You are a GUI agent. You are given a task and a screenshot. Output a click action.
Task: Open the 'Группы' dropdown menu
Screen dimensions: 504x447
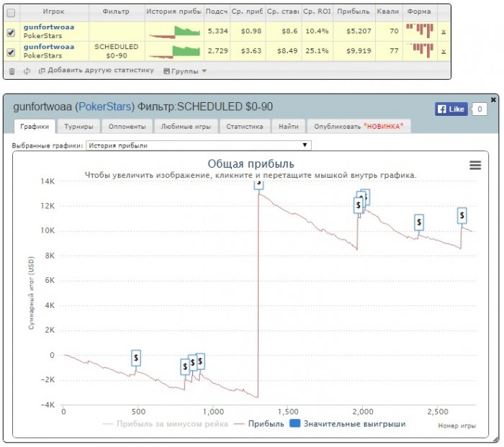click(x=185, y=71)
